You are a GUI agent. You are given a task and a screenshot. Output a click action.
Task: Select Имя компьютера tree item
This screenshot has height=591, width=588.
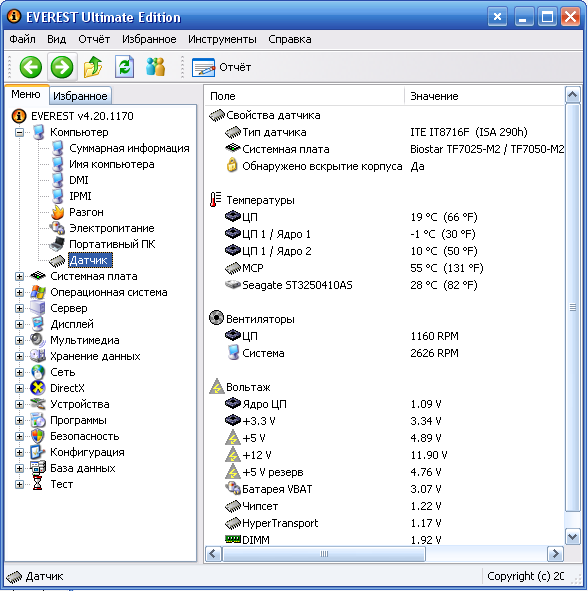pos(112,164)
